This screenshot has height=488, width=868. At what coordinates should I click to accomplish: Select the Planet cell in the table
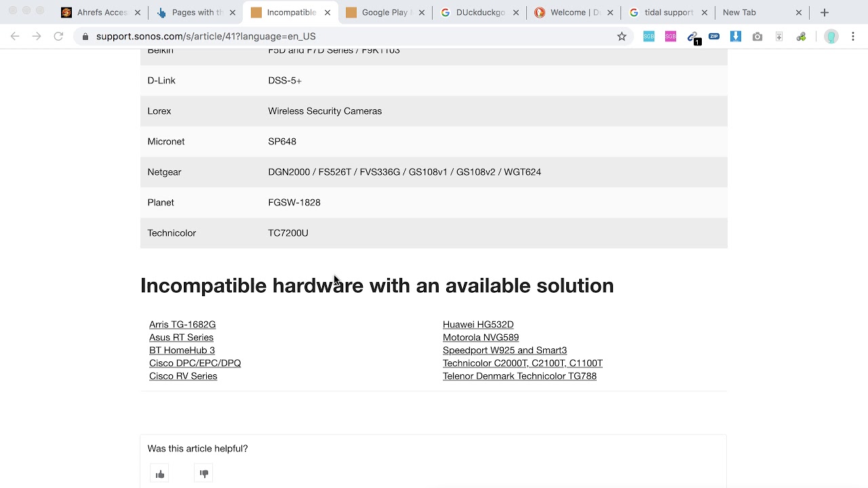pos(161,203)
